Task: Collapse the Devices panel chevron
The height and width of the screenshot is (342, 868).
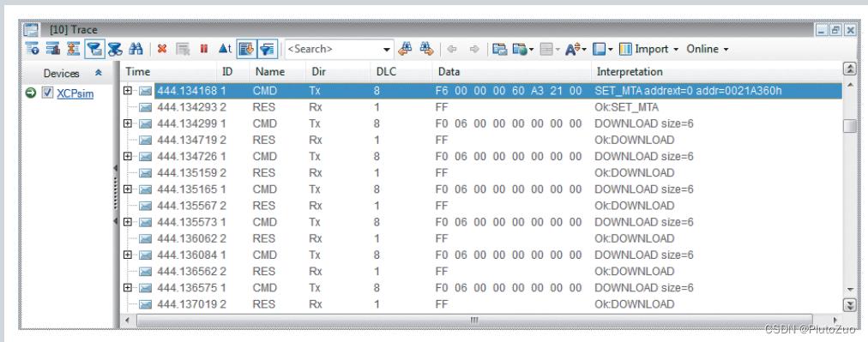Action: 99,73
